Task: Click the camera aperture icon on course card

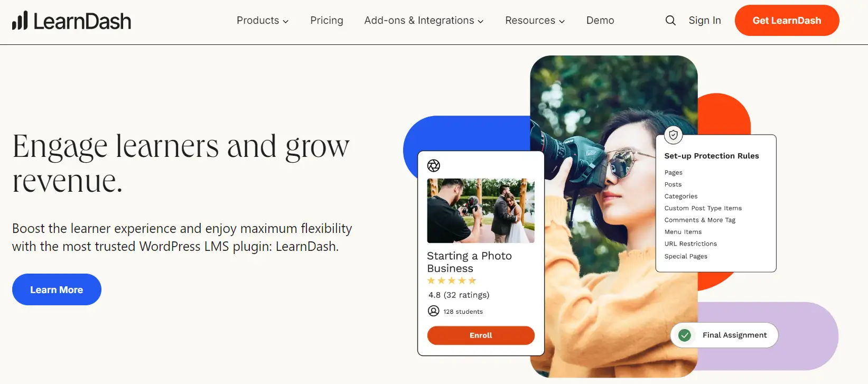Action: click(x=434, y=166)
